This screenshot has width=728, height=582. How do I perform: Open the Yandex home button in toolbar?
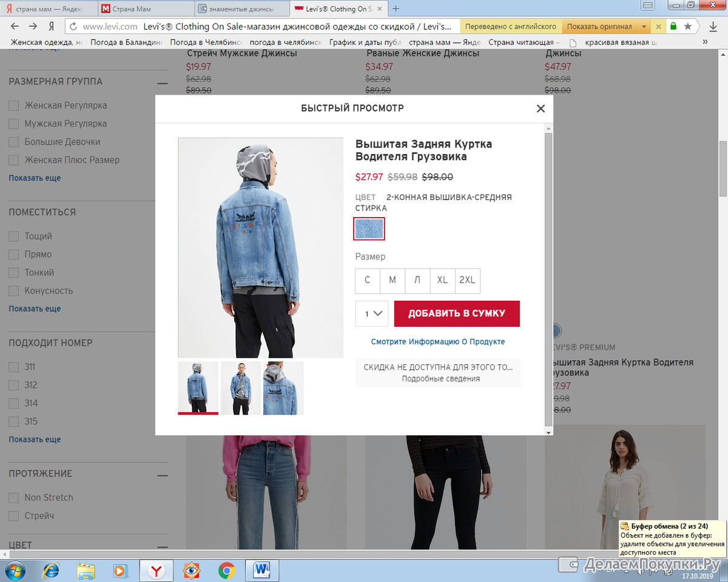point(52,27)
